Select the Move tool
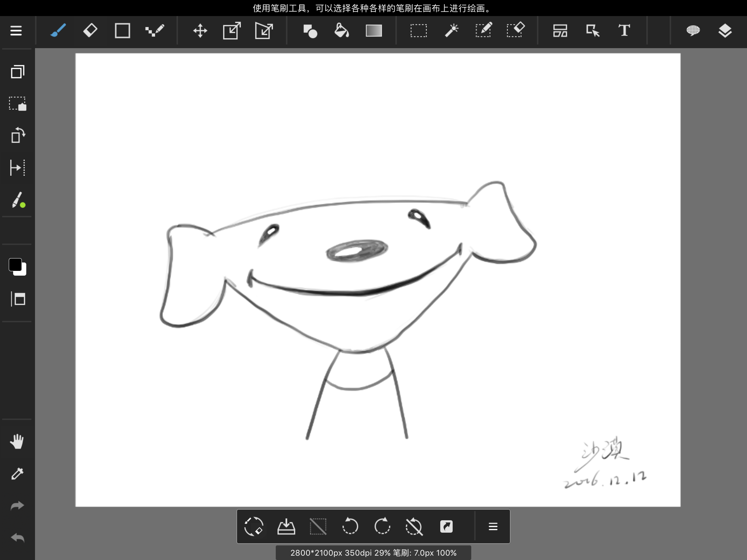The width and height of the screenshot is (747, 560). click(200, 31)
